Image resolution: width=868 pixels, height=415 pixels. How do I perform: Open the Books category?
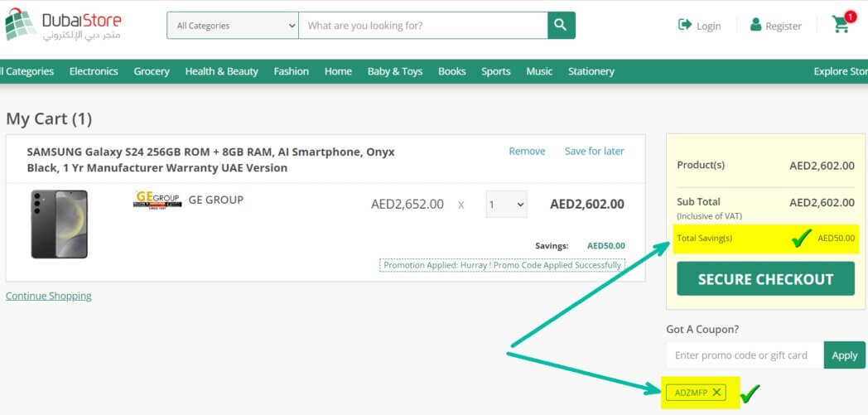(x=451, y=71)
